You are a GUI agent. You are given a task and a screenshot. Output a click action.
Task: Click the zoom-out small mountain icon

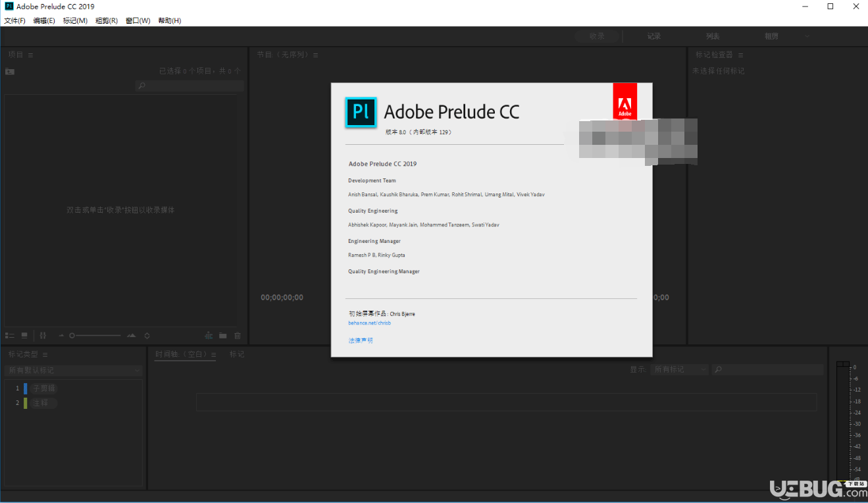tap(61, 336)
